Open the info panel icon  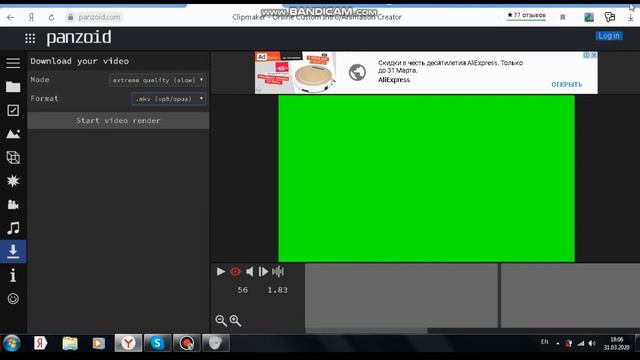click(x=13, y=275)
